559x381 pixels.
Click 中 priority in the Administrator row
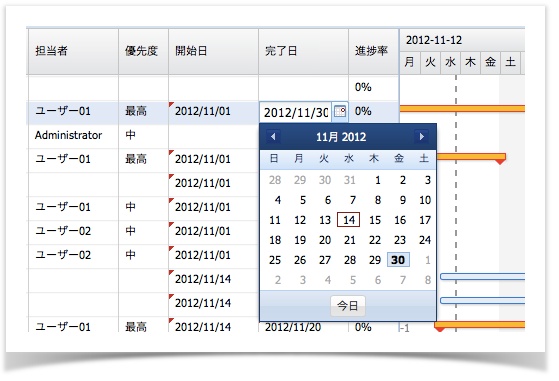pyautogui.click(x=143, y=135)
